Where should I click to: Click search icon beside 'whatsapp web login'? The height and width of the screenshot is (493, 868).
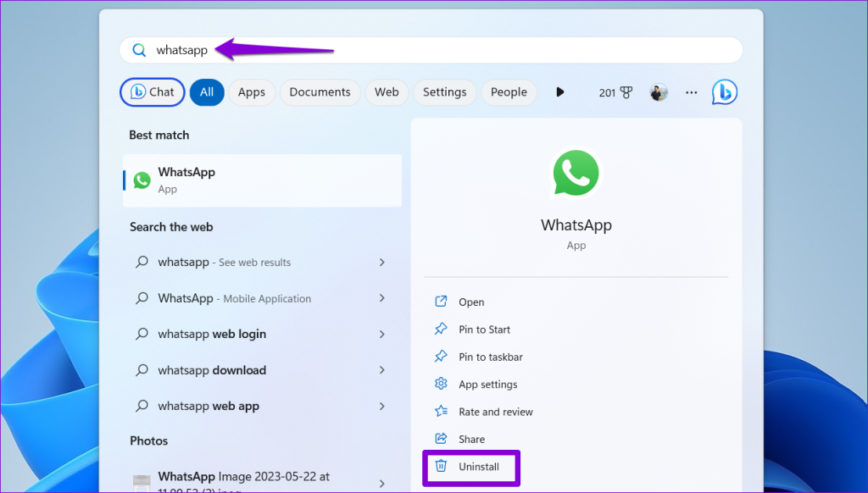[x=142, y=334]
